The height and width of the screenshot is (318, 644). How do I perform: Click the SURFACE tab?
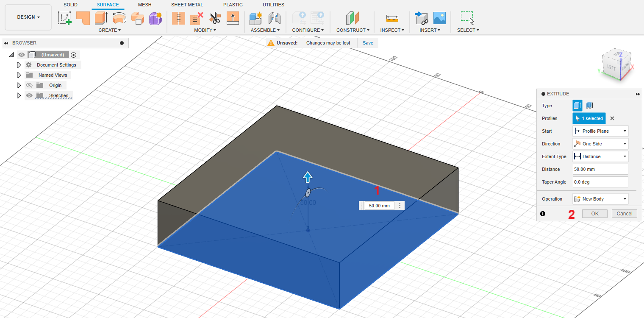point(108,5)
